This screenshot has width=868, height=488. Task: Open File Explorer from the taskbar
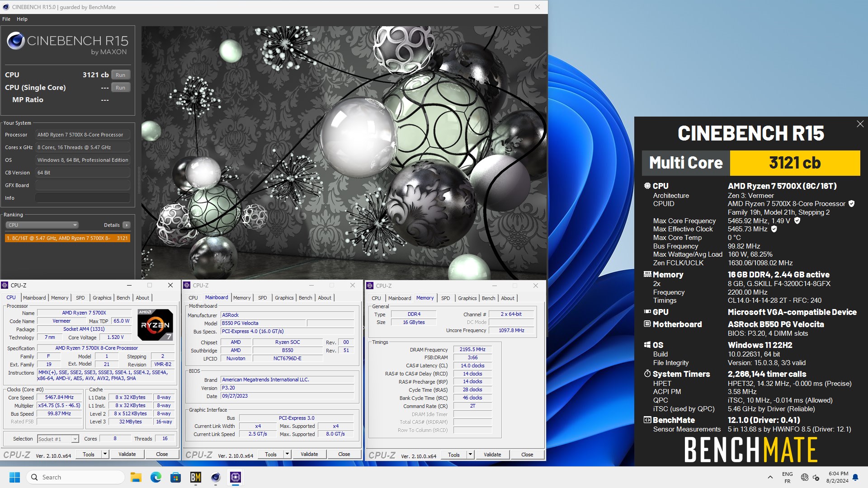136,477
